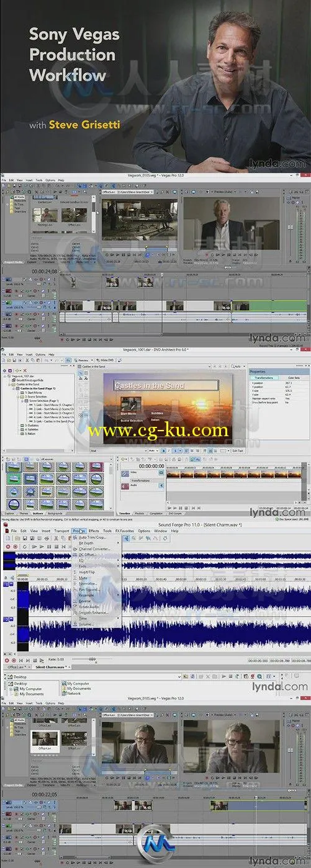Open the FX Favorites menu in Sound Forge

(x=124, y=531)
